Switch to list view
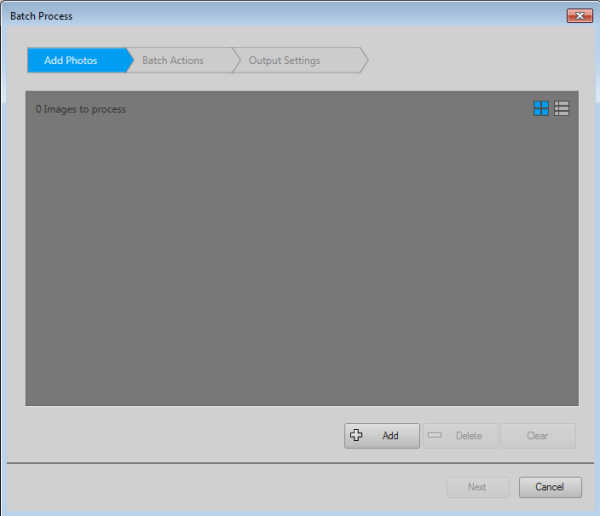The width and height of the screenshot is (600, 516). click(x=561, y=108)
